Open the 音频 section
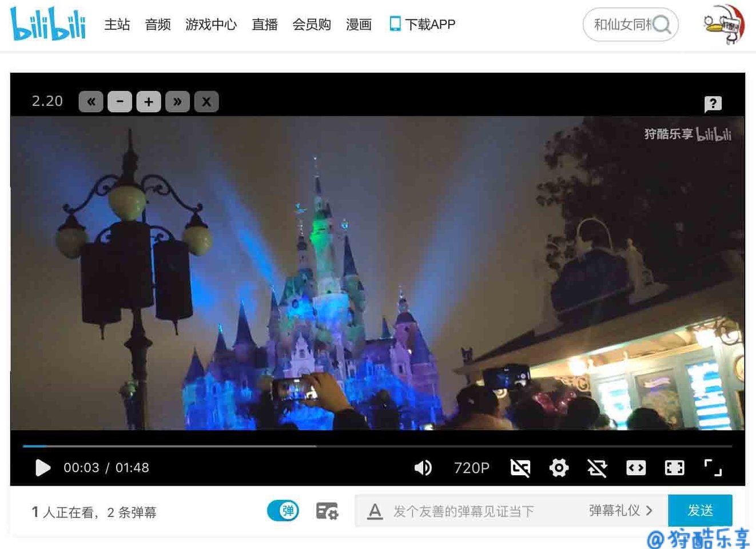The height and width of the screenshot is (549, 756). 158,25
